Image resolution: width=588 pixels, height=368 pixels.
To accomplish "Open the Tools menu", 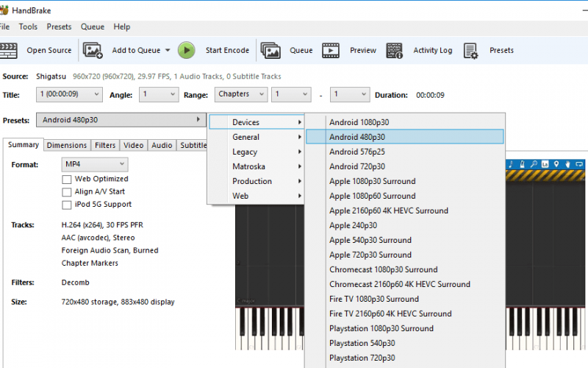I will (28, 26).
